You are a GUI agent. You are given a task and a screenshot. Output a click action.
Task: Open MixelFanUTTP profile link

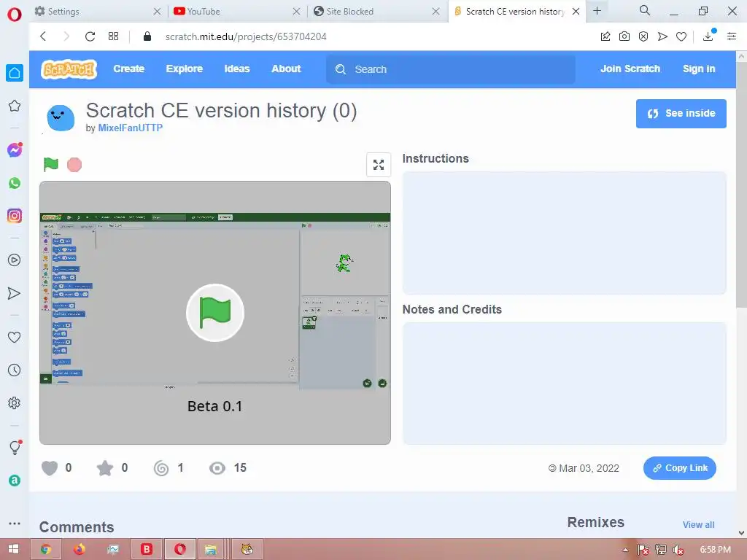130,128
